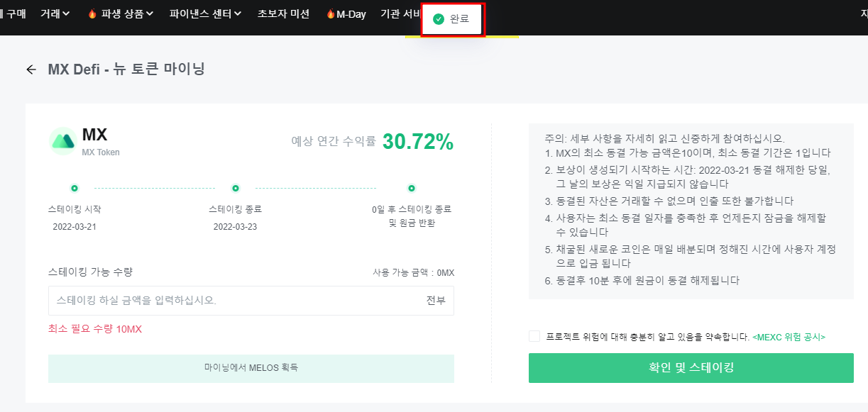Click the 사용 가능 금액 : 0MX text
This screenshot has height=412, width=868.
413,273
